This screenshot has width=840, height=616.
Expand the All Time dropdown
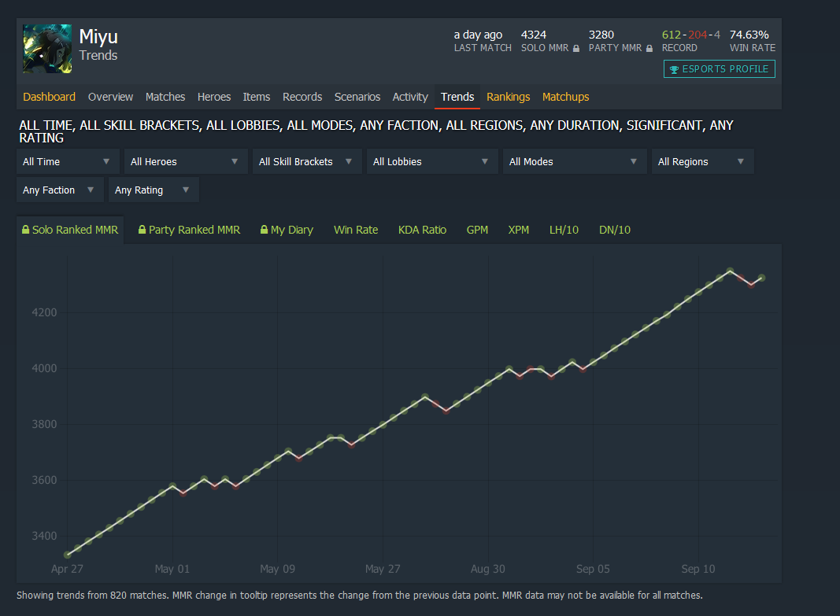(67, 161)
